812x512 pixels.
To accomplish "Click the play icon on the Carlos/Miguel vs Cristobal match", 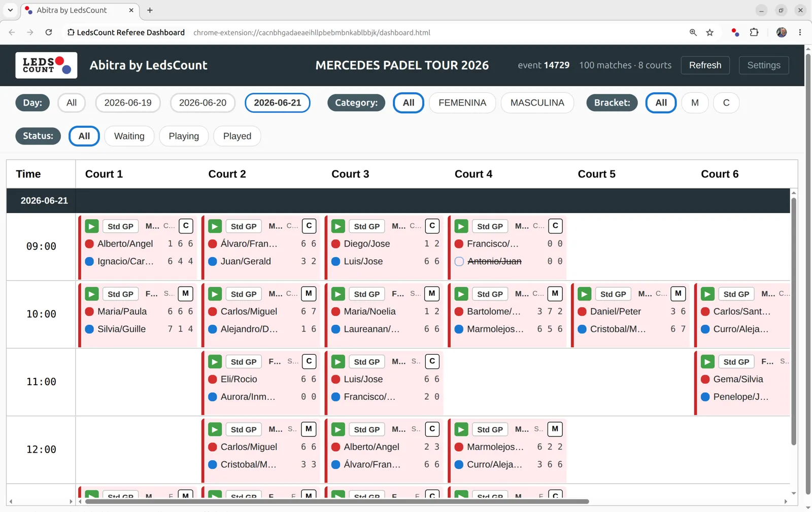I will coord(215,429).
